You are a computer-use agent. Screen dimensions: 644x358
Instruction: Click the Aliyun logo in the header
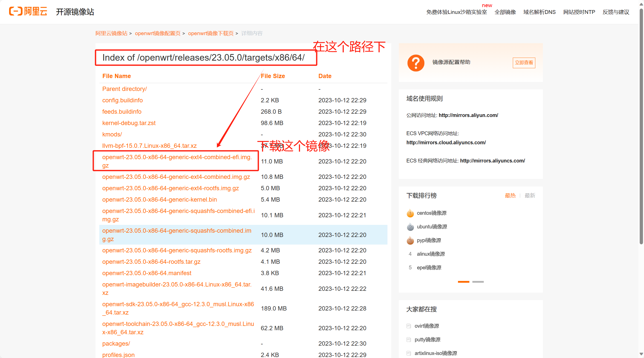click(28, 11)
